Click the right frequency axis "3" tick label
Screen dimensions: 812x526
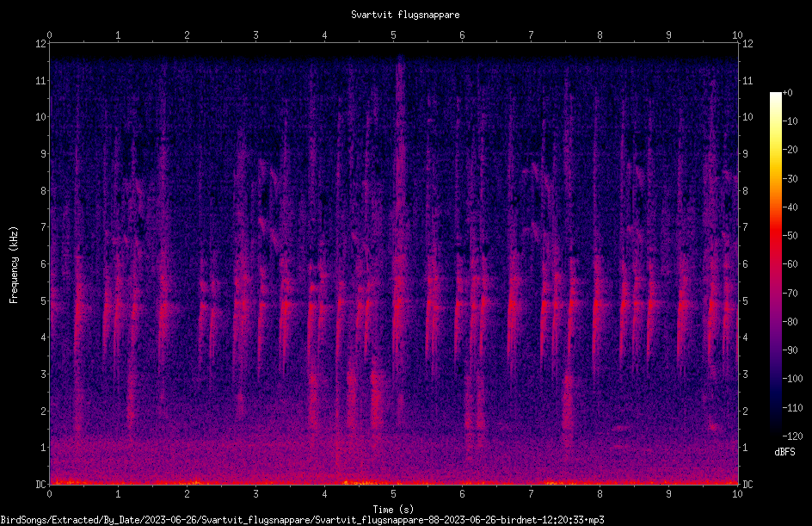pyautogui.click(x=745, y=374)
